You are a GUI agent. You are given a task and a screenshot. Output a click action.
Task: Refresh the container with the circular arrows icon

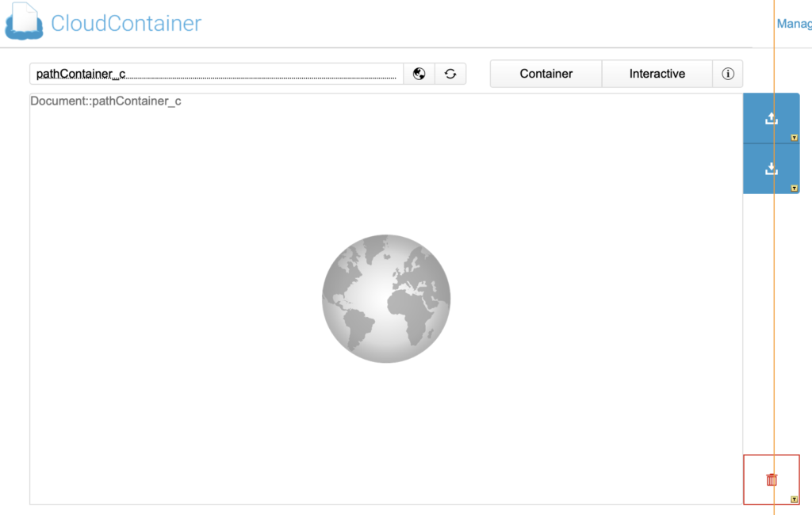pos(450,74)
